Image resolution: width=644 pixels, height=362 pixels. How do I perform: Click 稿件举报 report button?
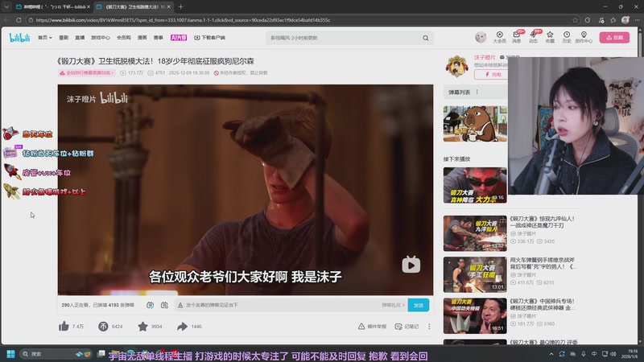tap(372, 327)
